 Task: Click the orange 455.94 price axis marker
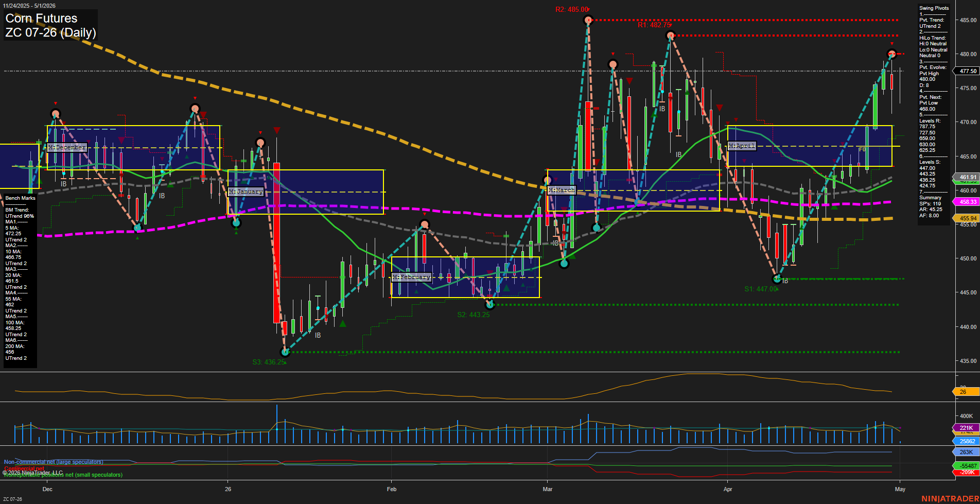968,218
